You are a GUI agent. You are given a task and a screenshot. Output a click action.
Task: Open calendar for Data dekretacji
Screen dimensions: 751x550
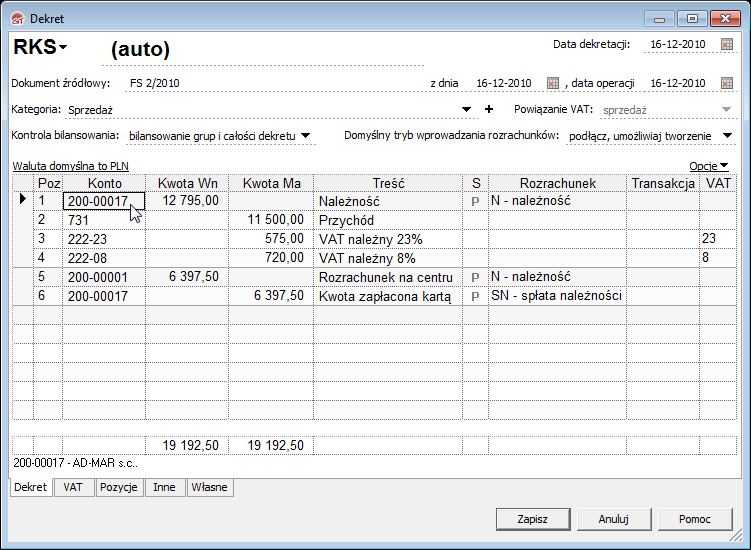pyautogui.click(x=727, y=45)
